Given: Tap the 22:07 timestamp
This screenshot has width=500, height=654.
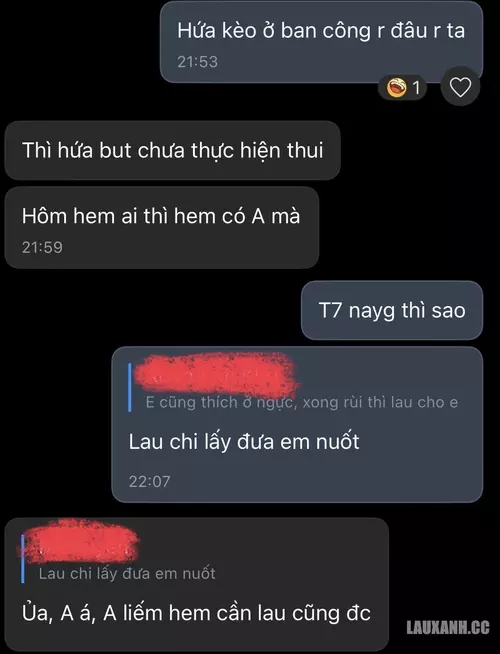Looking at the screenshot, I should [149, 481].
